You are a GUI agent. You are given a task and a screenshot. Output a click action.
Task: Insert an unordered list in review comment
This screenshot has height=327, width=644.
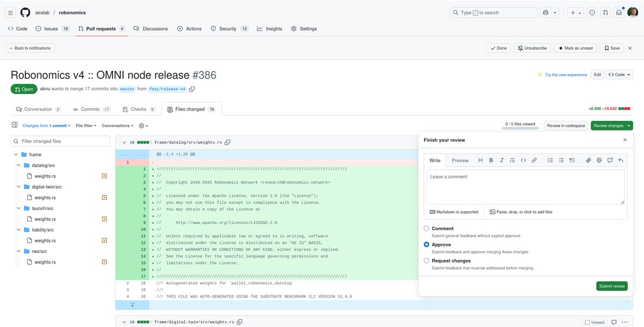click(x=561, y=160)
